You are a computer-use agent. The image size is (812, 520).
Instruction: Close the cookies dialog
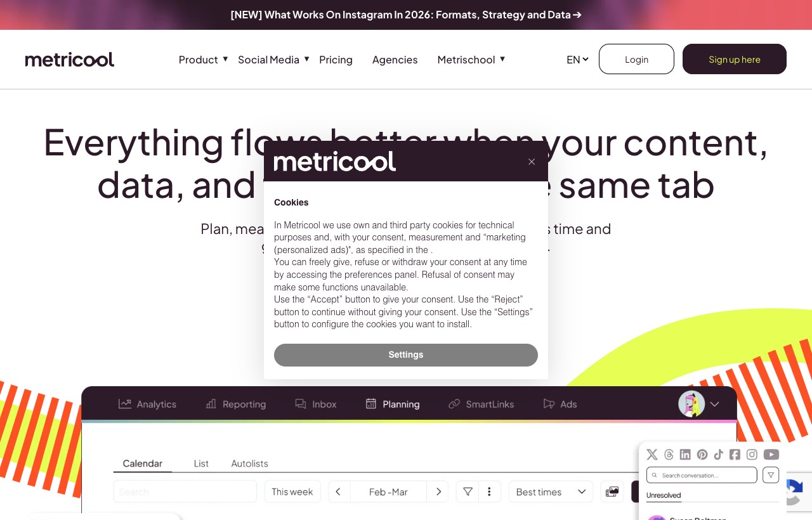point(532,162)
